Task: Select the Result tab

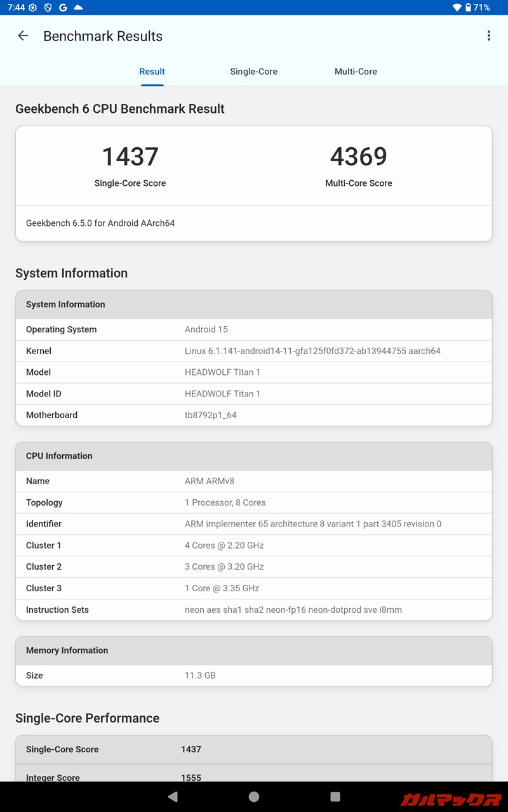Action: pyautogui.click(x=152, y=72)
